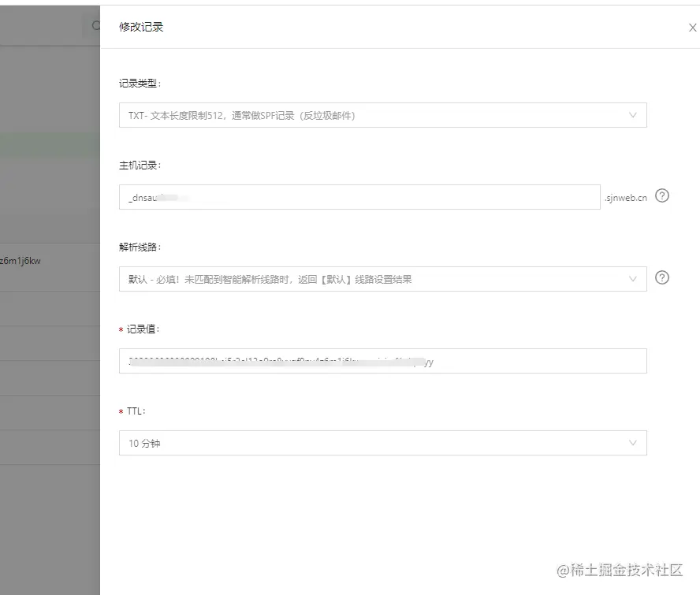Viewport: 700px width, 595px height.
Task: Click the TTL label
Action: (x=136, y=411)
